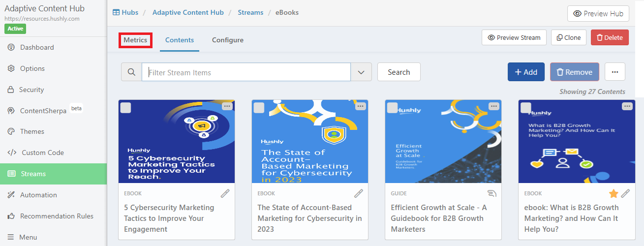644x246 pixels.
Task: Click the pencil icon on the State of Account-Based Marketing card
Action: pyautogui.click(x=359, y=193)
